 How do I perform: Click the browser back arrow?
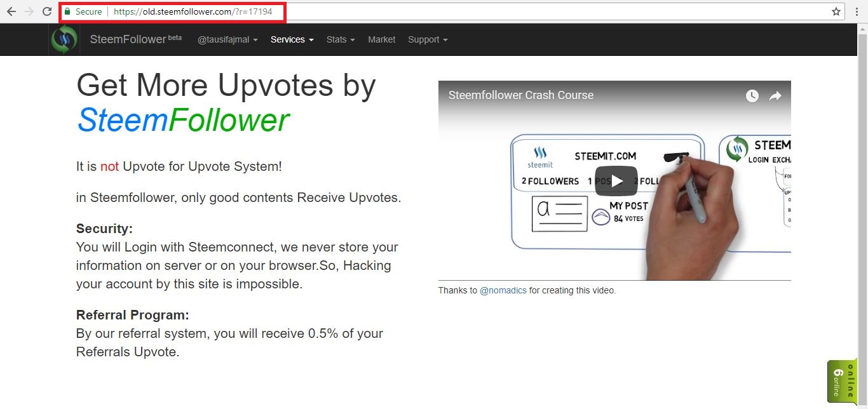(x=11, y=11)
